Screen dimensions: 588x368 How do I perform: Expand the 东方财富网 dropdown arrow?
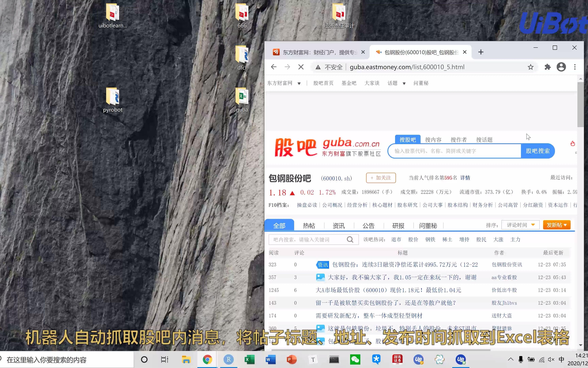[x=299, y=83]
